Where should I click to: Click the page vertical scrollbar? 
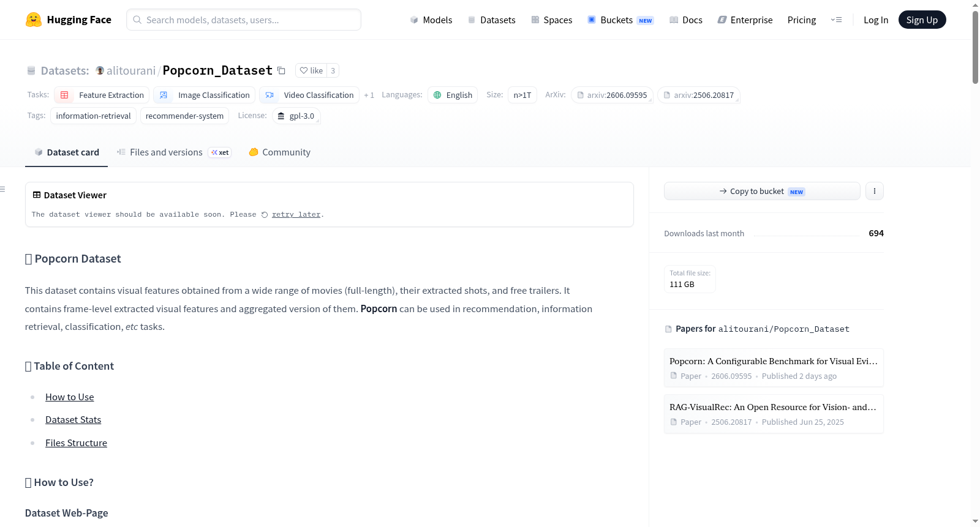click(975, 47)
